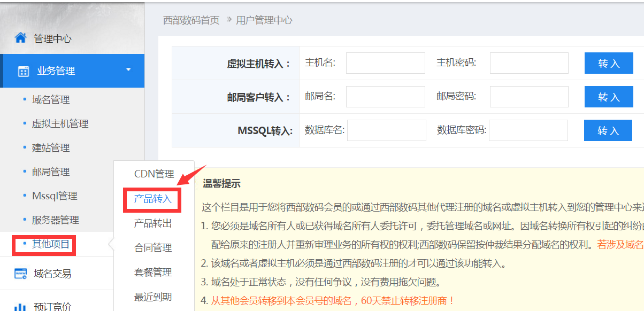
Task: Open 合同管理 from the flyout menu
Action: 153,248
